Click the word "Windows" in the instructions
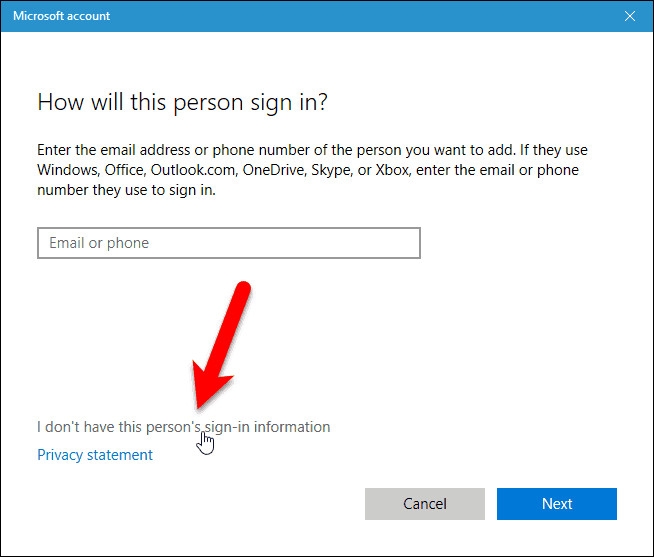 click(x=68, y=170)
